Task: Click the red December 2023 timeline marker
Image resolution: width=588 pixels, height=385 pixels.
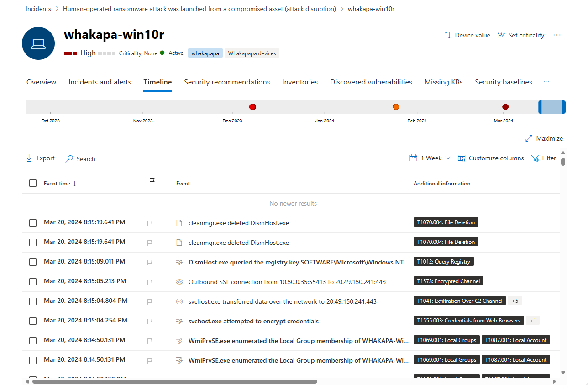Action: tap(252, 107)
